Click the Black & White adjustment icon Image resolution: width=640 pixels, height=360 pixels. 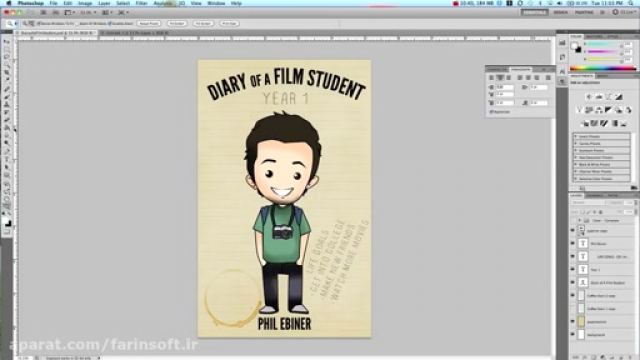(x=609, y=110)
